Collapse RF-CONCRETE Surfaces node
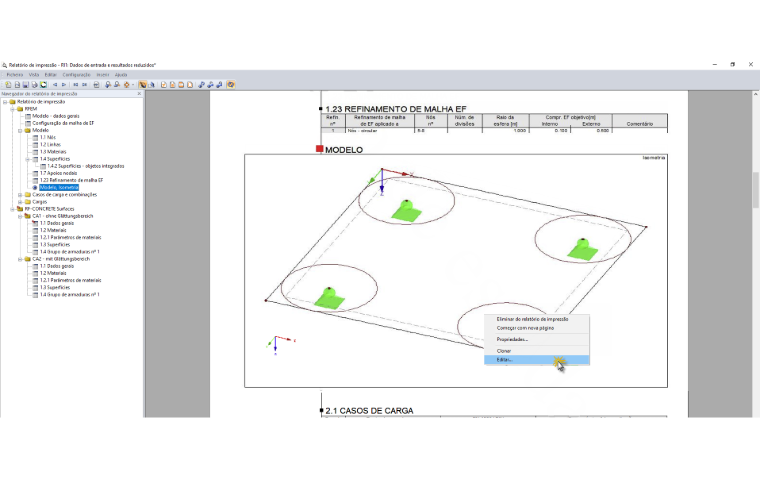 pyautogui.click(x=13, y=209)
